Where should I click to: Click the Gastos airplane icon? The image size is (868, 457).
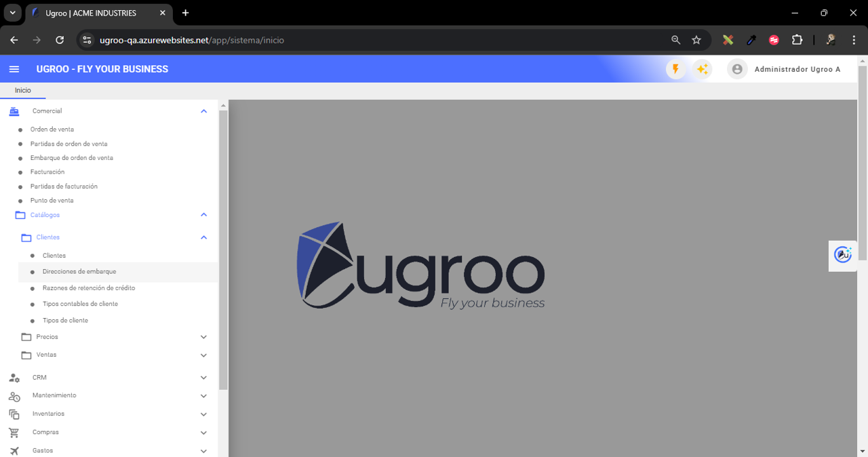14,451
